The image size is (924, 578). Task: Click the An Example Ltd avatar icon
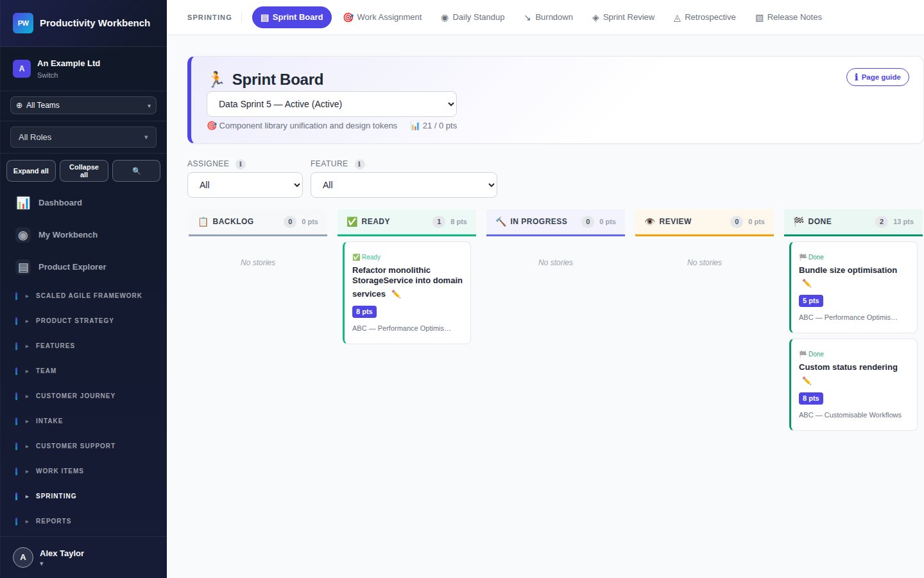22,69
